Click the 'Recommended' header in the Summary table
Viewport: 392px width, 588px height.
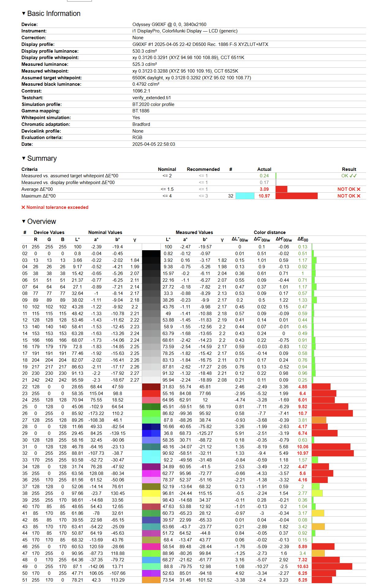click(203, 169)
